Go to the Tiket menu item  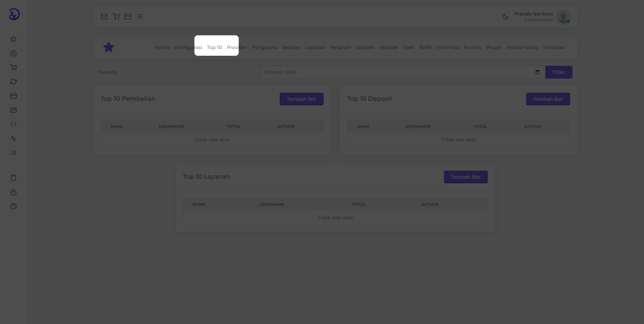coord(409,47)
